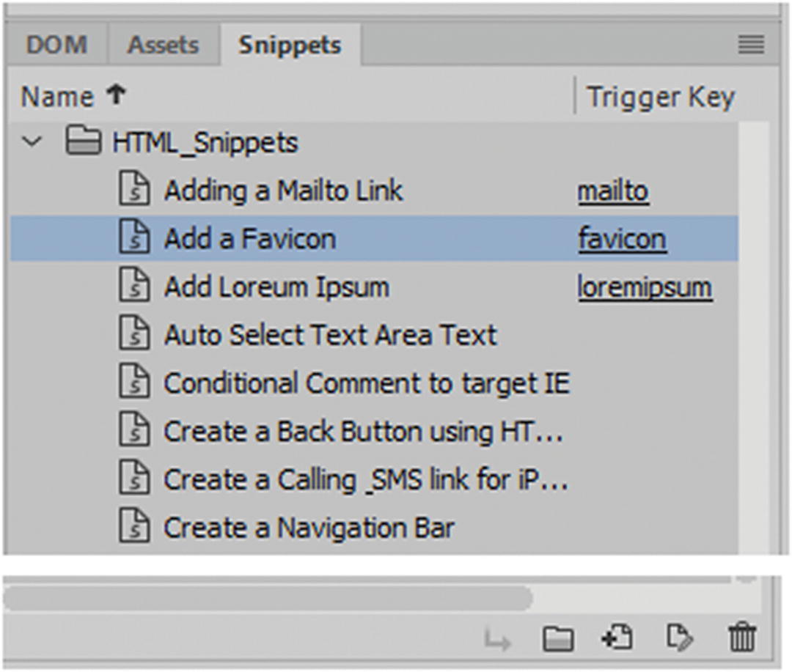This screenshot has height=672, width=792.
Task: Click the Remove trash icon
Action: tap(741, 638)
